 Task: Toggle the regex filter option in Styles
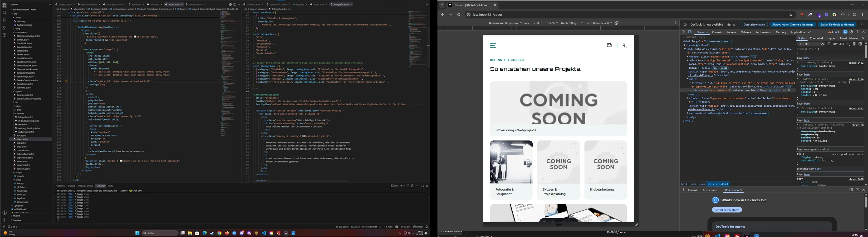823,44
